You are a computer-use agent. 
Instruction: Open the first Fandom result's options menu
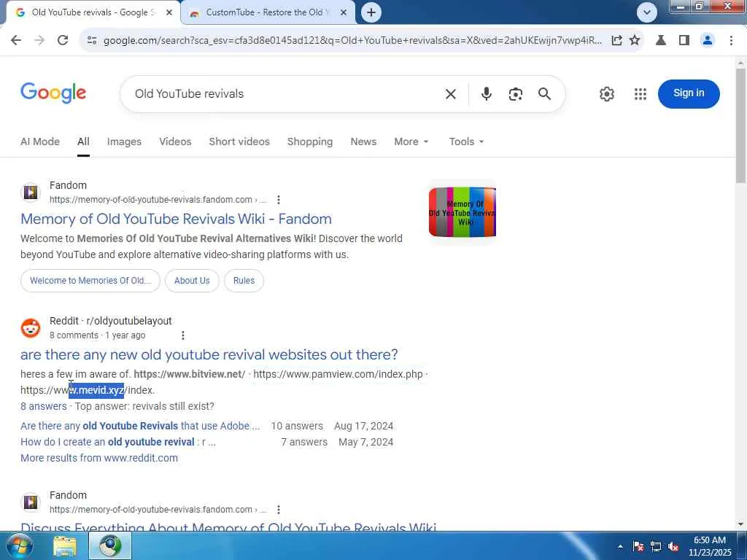click(278, 200)
